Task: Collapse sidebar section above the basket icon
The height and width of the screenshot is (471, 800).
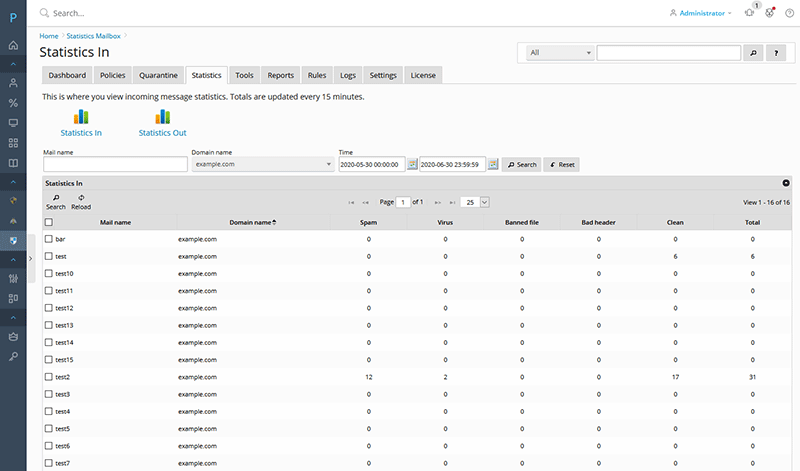Action: tap(13, 317)
